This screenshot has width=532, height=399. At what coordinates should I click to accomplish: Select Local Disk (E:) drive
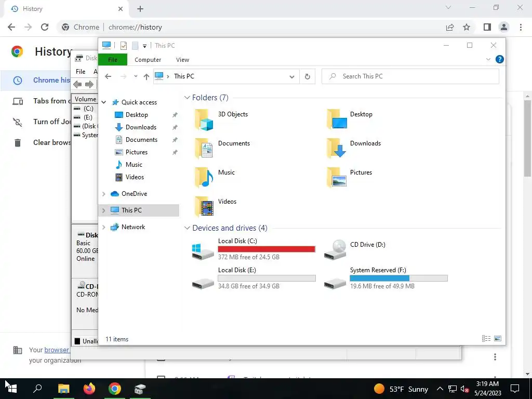tap(254, 278)
